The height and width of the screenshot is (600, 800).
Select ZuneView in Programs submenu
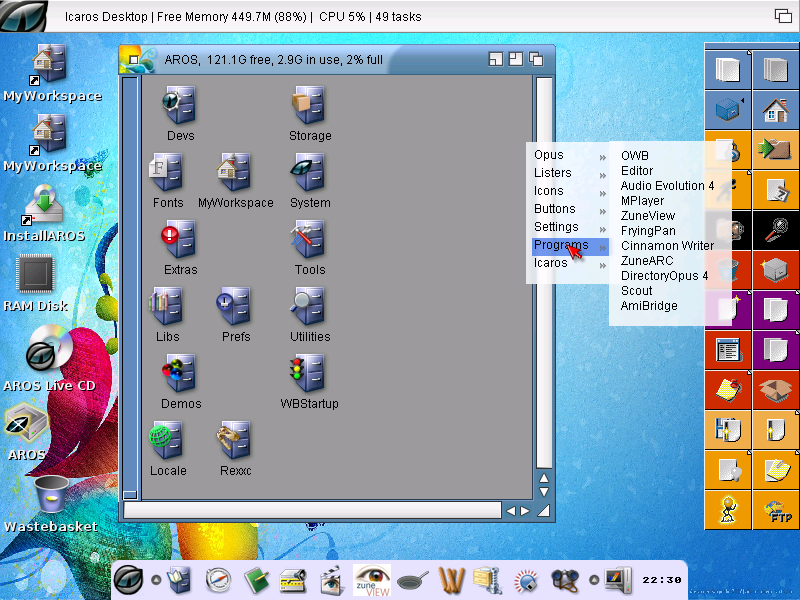click(x=647, y=216)
